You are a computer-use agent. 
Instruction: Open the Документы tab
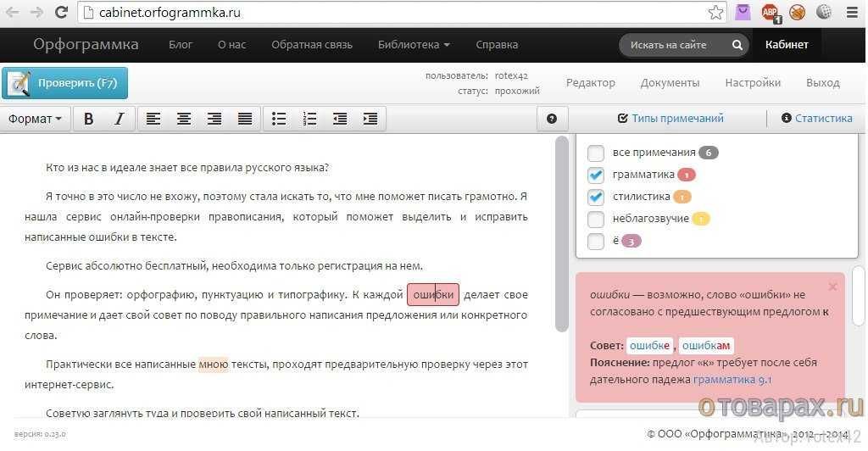[670, 83]
